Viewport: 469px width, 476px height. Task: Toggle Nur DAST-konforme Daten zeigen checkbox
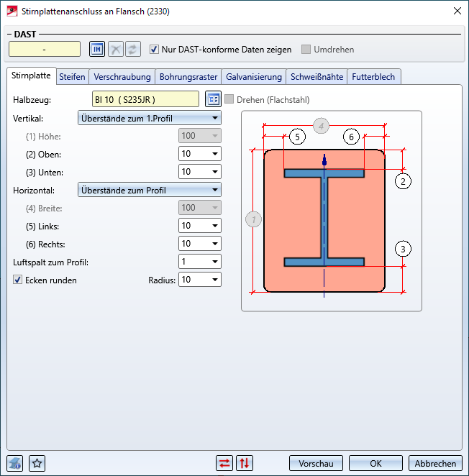point(154,49)
